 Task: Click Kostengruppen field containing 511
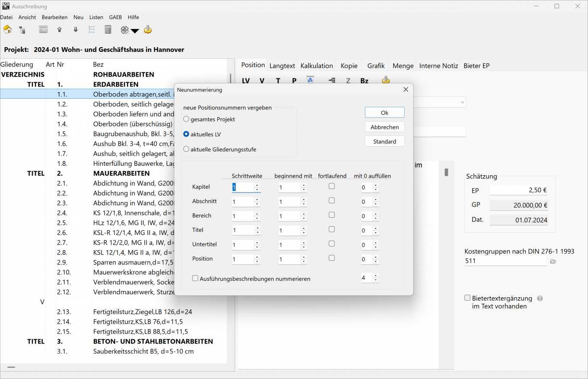[505, 261]
